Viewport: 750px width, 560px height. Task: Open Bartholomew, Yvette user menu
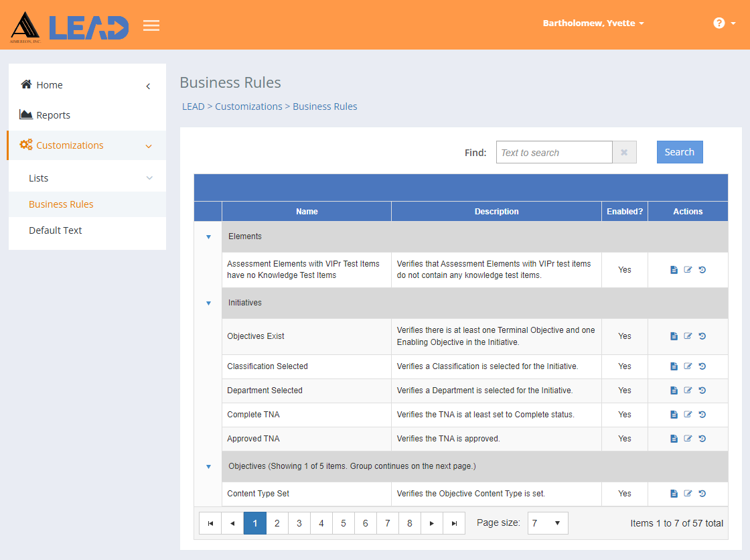593,23
